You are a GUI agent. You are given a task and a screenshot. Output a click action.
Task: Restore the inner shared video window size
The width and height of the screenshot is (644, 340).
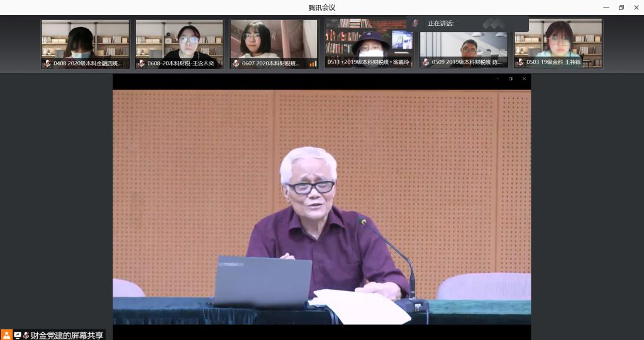point(511,79)
